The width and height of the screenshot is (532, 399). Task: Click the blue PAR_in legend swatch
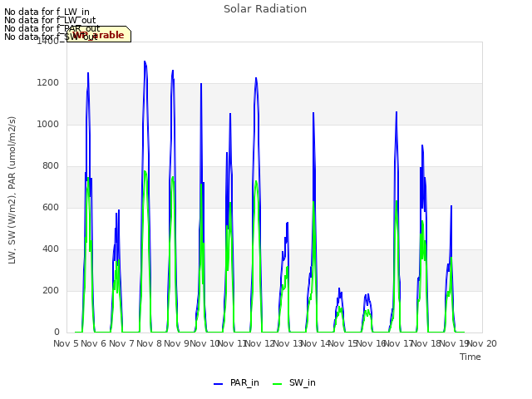[x=218, y=384]
